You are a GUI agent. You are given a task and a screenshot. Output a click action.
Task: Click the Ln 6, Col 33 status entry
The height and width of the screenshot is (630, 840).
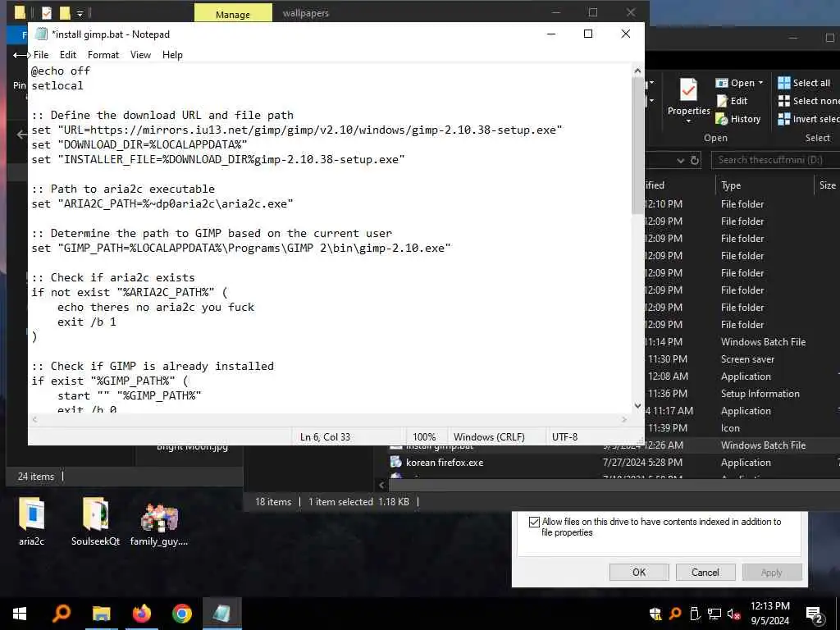(x=325, y=437)
